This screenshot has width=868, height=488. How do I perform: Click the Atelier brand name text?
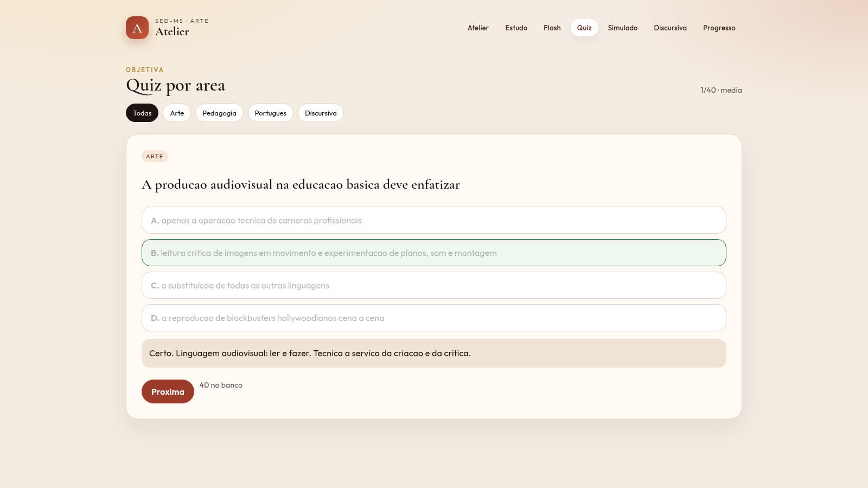(x=172, y=31)
